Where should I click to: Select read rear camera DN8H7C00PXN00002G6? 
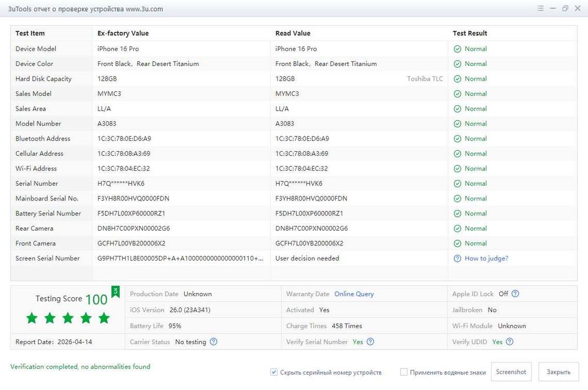(x=312, y=228)
